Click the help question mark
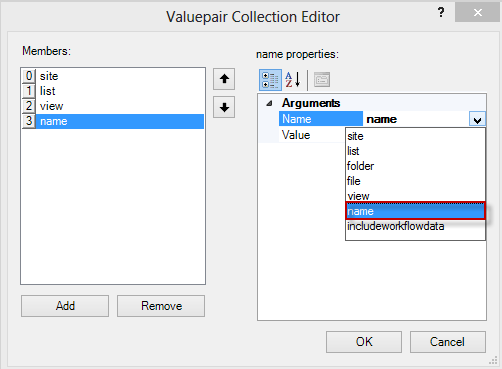Image resolution: width=502 pixels, height=369 pixels. [x=441, y=13]
